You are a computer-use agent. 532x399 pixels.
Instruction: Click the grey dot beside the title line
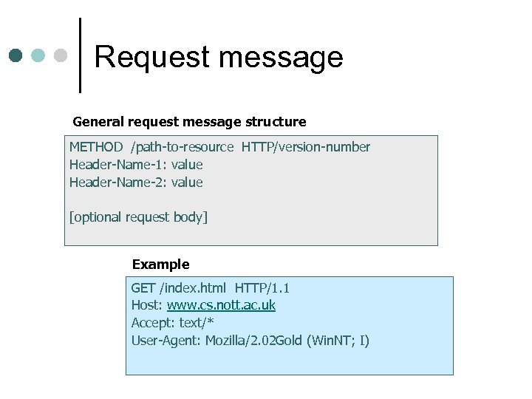pyautogui.click(x=62, y=56)
